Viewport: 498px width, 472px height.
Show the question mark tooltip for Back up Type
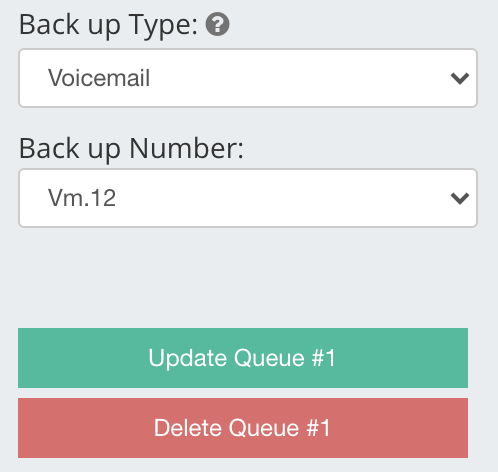coord(217,24)
